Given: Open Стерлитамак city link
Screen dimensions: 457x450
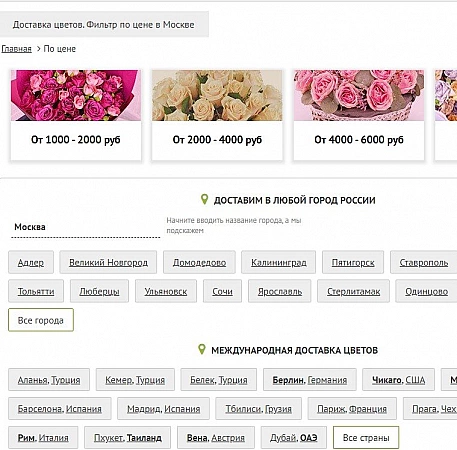Looking at the screenshot, I should point(353,291).
